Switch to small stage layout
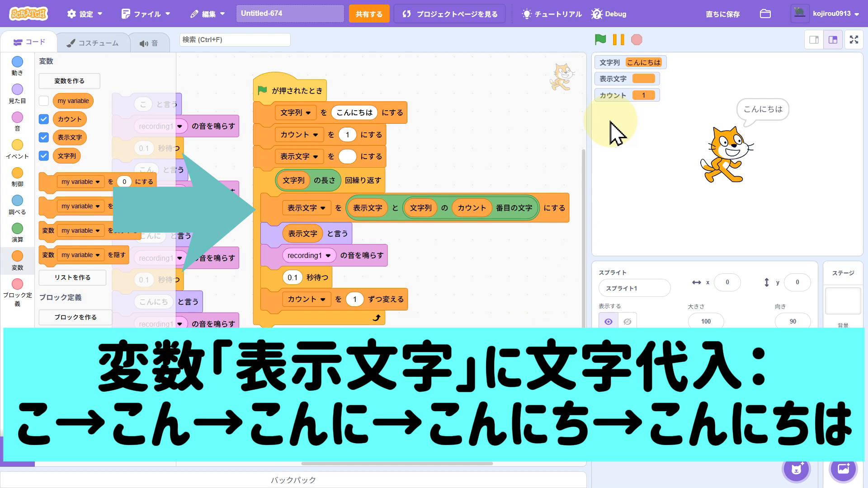Screen dimensions: 868x488 click(814, 40)
